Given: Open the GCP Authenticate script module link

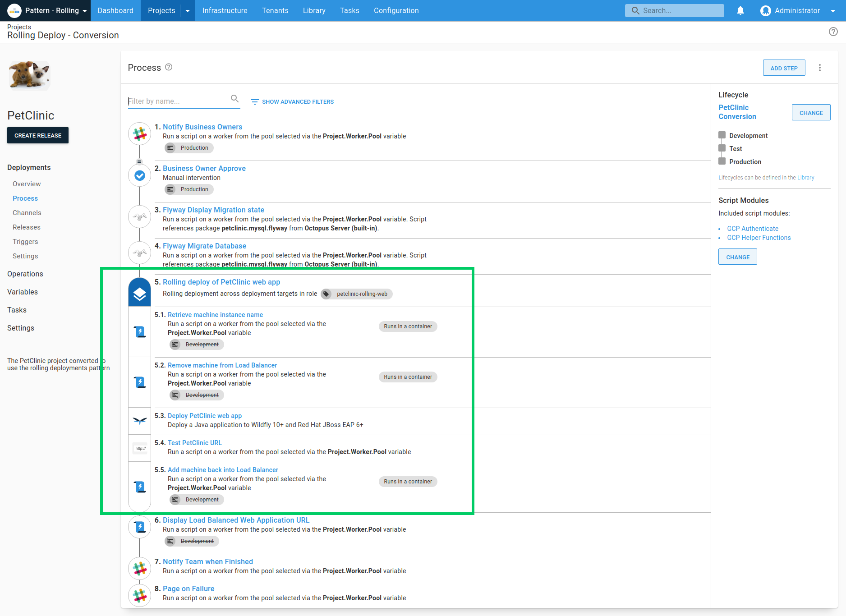Looking at the screenshot, I should click(x=752, y=229).
